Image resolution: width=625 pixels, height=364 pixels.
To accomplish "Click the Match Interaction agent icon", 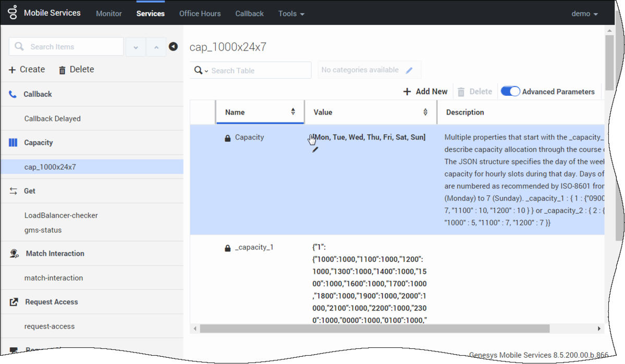I will (14, 254).
